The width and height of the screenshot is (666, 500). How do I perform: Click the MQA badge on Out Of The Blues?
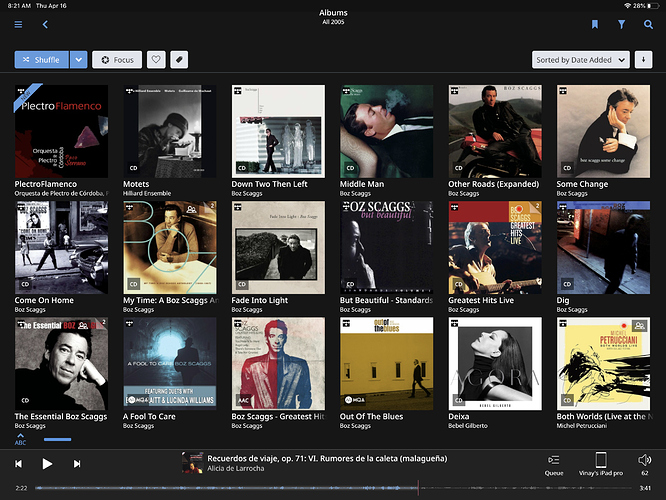[355, 400]
